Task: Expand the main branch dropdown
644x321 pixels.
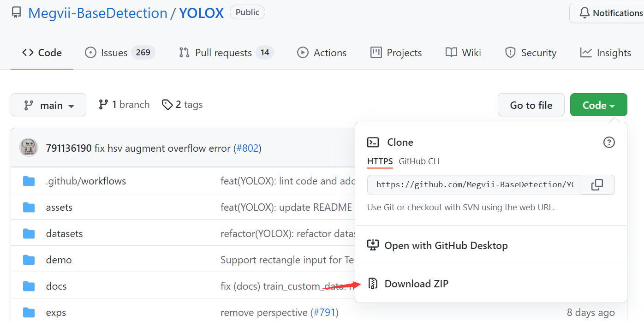Action: click(48, 105)
